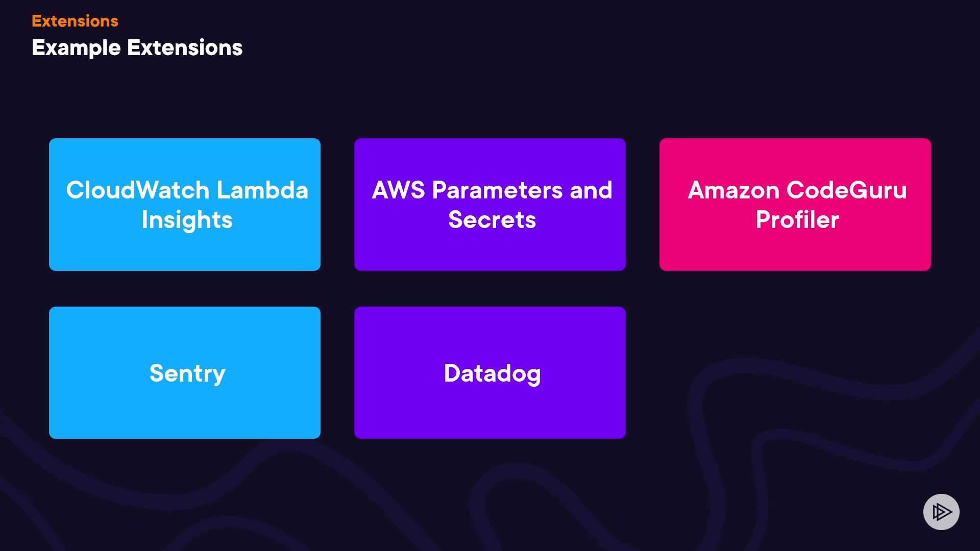Click the word Profiler in the pink card
The width and height of the screenshot is (980, 551).
coord(797,220)
